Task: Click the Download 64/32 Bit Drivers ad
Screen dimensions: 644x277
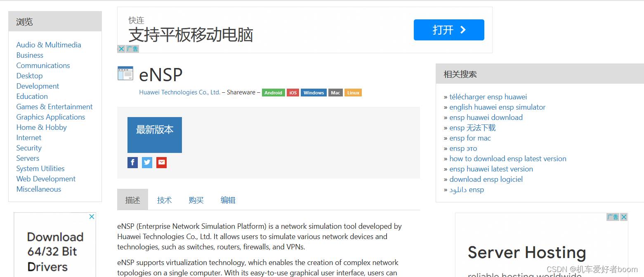Action: (x=55, y=251)
